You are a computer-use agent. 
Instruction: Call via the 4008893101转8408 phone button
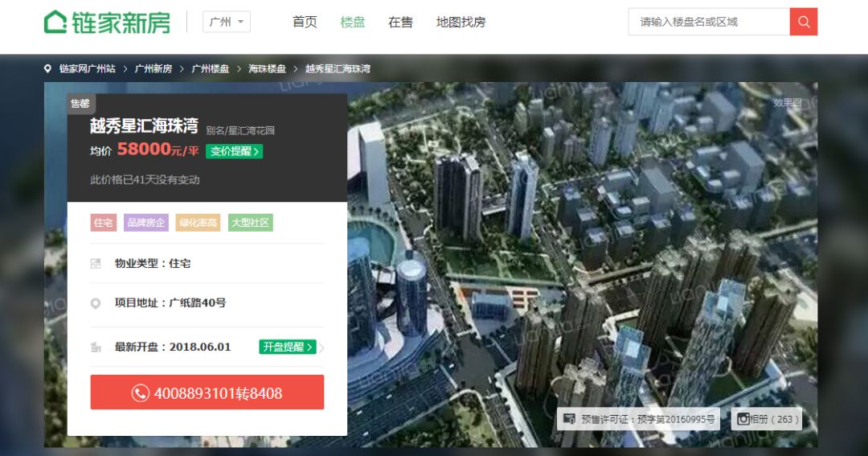click(207, 392)
